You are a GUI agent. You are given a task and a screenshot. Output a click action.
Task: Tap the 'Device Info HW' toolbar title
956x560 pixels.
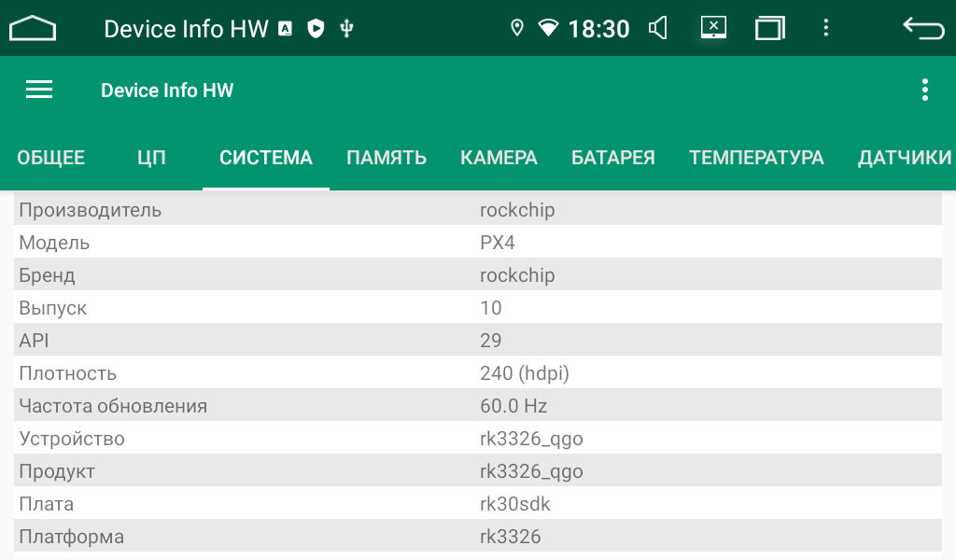167,91
